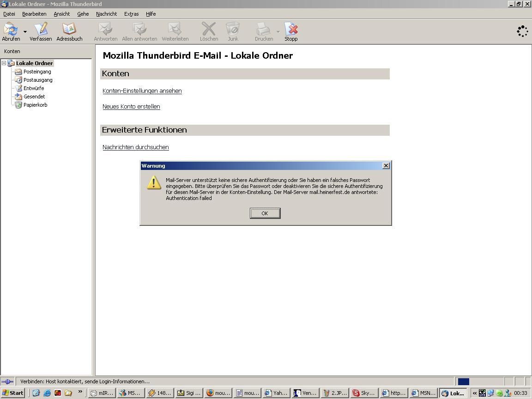
Task: Open the Extras menu
Action: click(x=131, y=14)
